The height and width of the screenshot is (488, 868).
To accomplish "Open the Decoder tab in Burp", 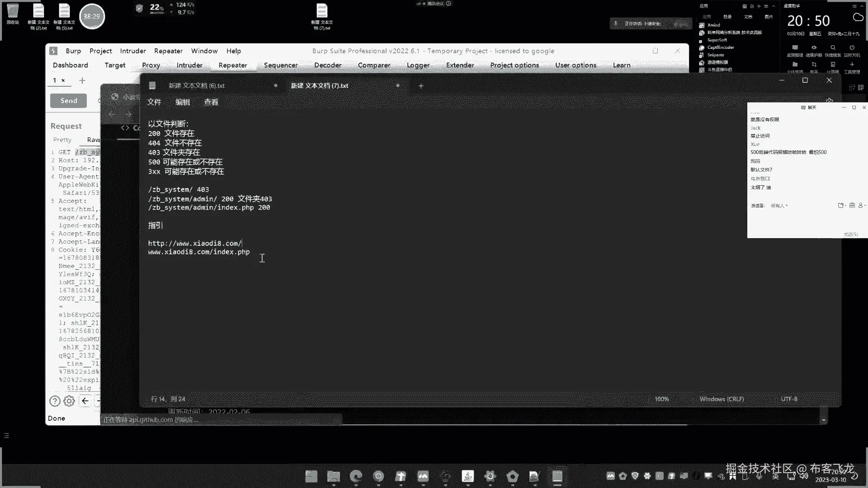I will point(328,65).
